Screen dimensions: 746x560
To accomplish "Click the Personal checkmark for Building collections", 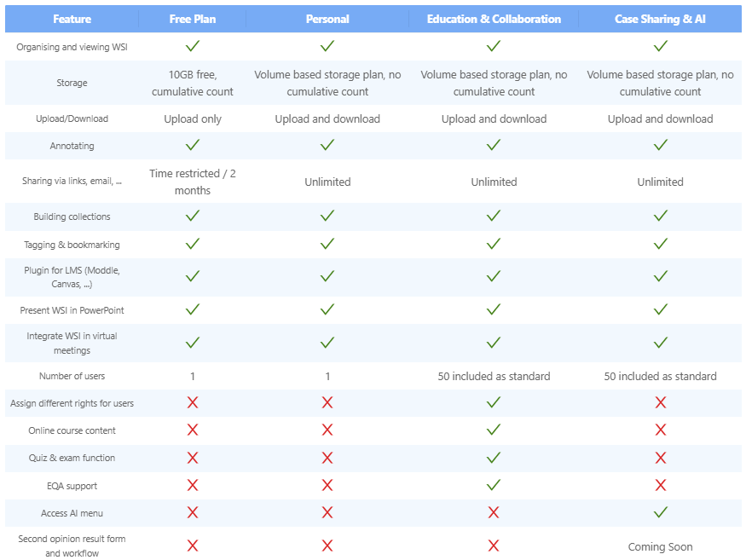I will tap(327, 216).
